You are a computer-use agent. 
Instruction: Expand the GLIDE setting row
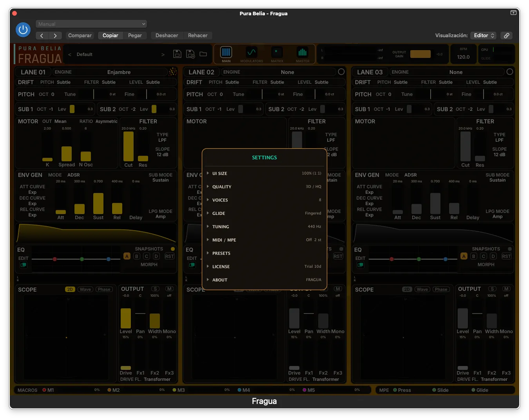(264, 213)
